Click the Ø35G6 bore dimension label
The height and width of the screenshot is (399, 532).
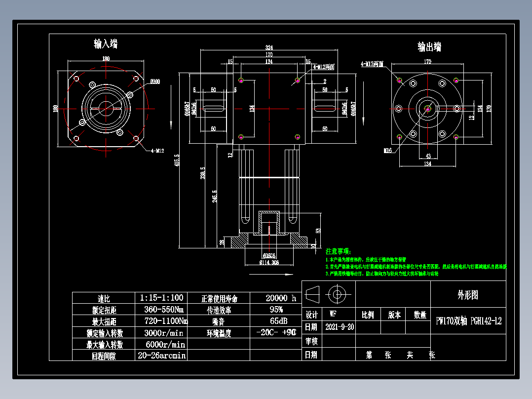coord(269,255)
